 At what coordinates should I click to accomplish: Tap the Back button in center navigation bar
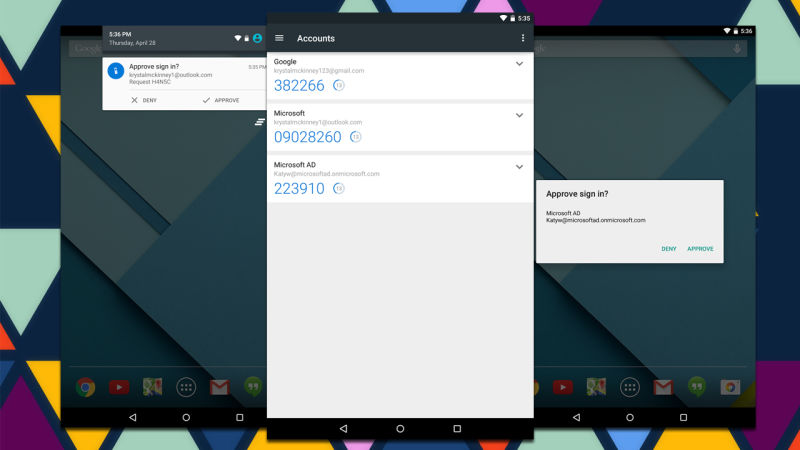(343, 428)
